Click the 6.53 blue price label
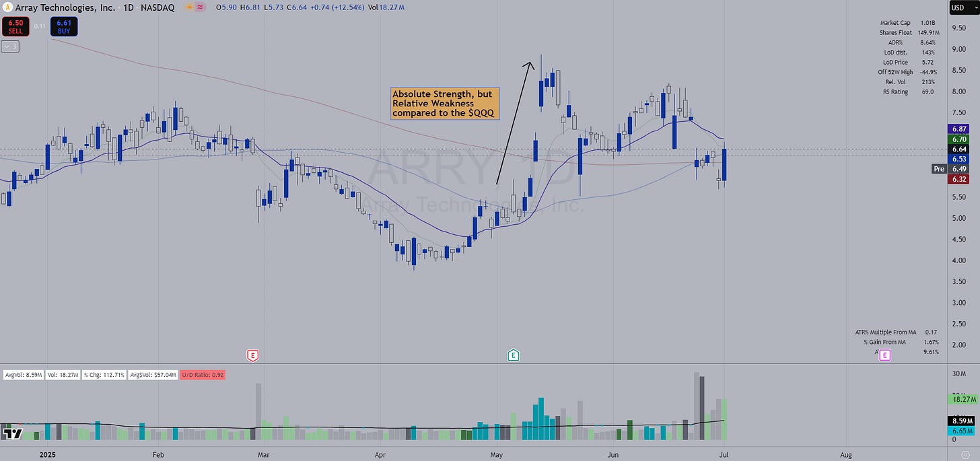 959,159
